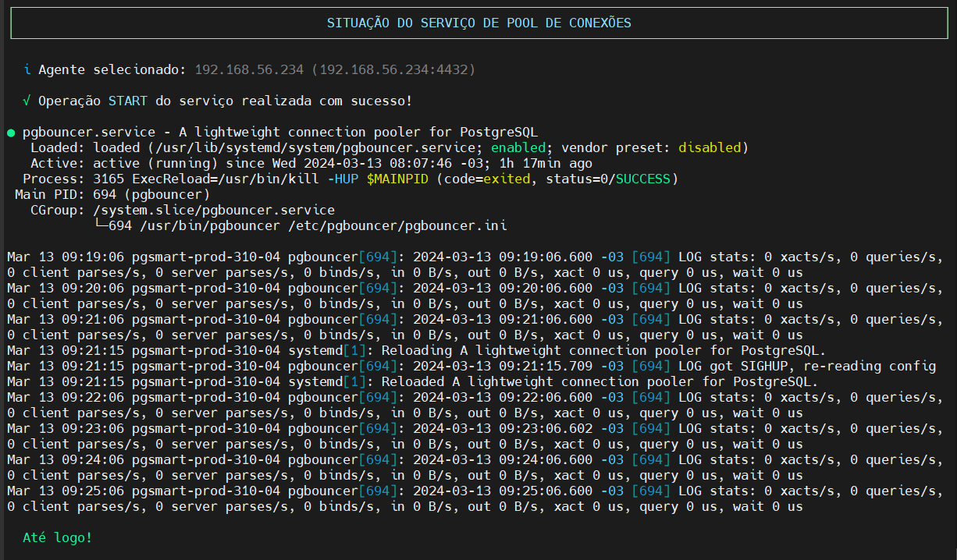Click the 'Mar 13 09:20:06' log timestamp
This screenshot has height=560, width=957.
click(66, 289)
